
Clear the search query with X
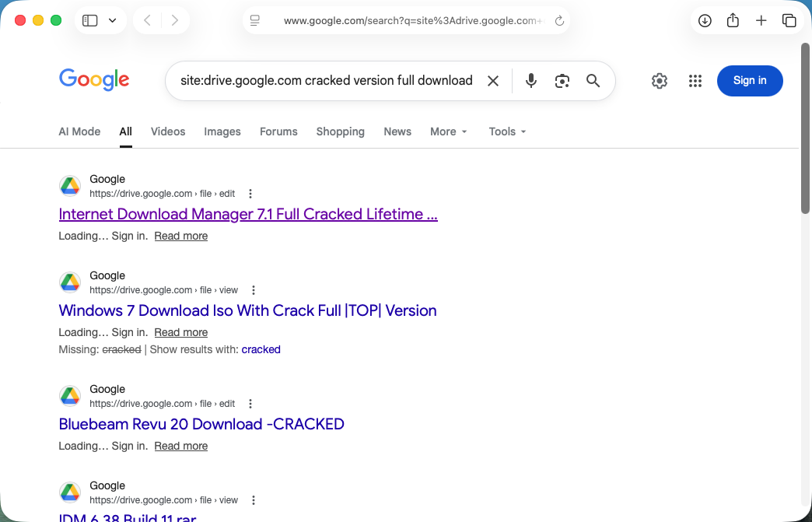[x=493, y=81]
